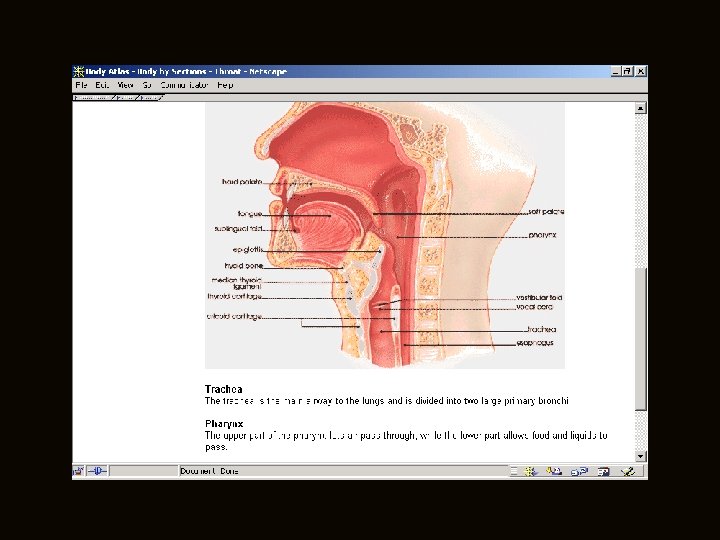Image resolution: width=720 pixels, height=540 pixels.
Task: Click the 'Document: Done' status text
Action: [x=209, y=471]
